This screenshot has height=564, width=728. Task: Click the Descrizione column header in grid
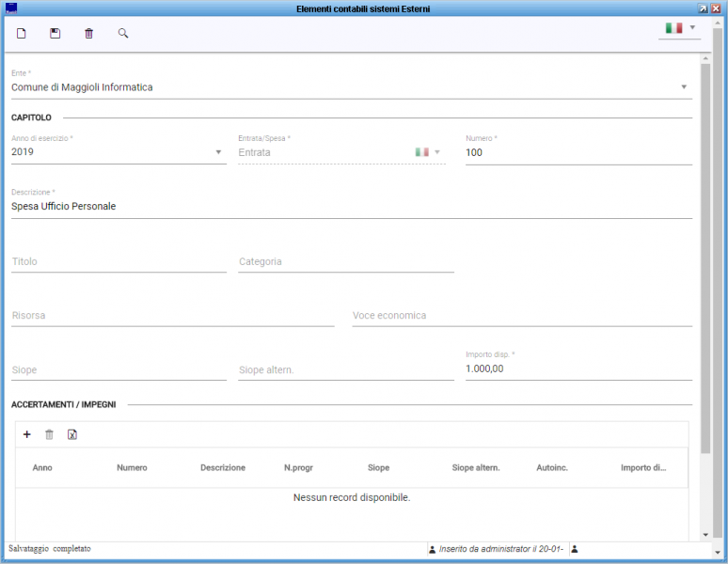223,467
